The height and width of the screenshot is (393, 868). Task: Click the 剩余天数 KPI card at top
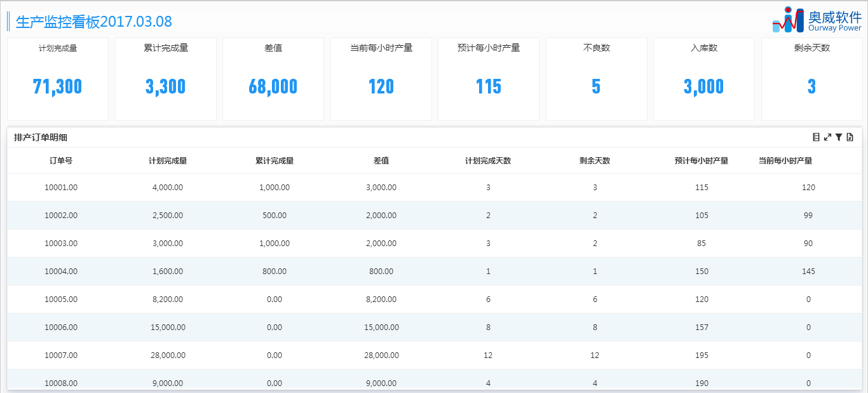(811, 79)
